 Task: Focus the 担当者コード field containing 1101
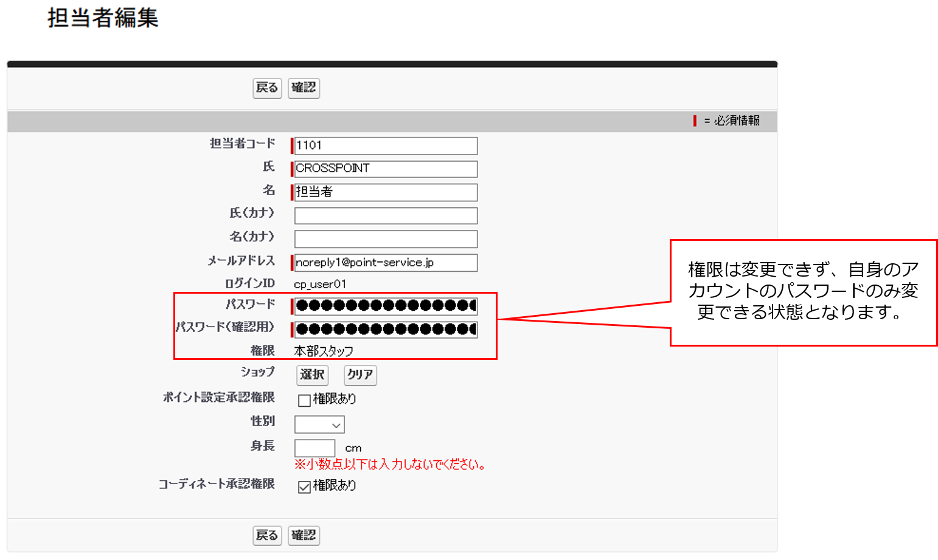point(386,146)
